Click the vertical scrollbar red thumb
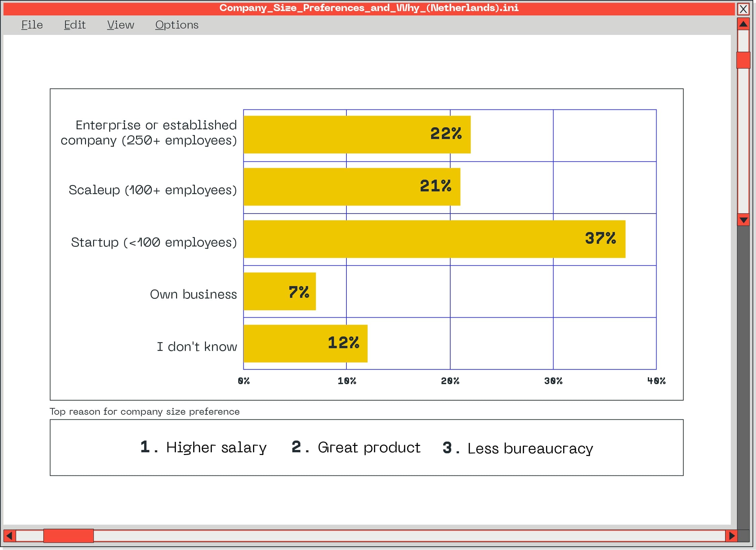Image resolution: width=756 pixels, height=550 pixels. [x=743, y=60]
